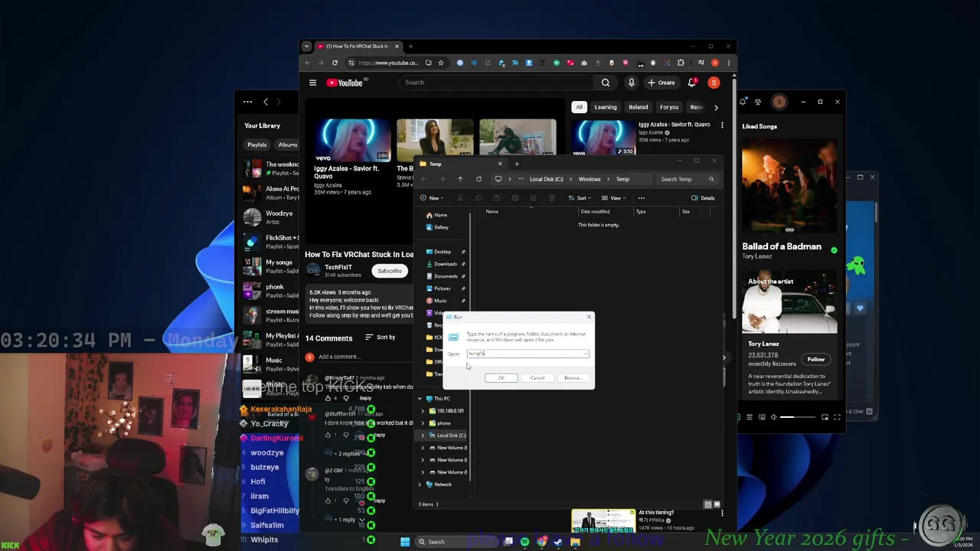Select the Related filter chip on YouTube
980x551 pixels.
pos(638,107)
